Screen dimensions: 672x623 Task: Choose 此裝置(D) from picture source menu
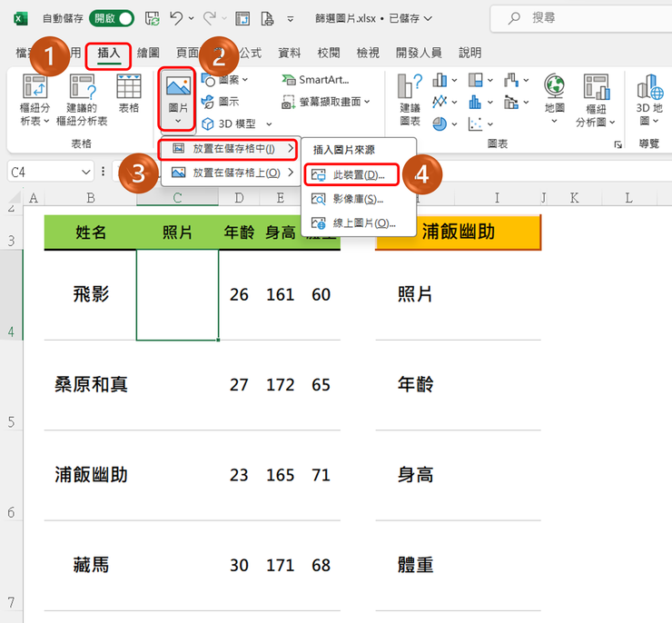click(x=351, y=174)
